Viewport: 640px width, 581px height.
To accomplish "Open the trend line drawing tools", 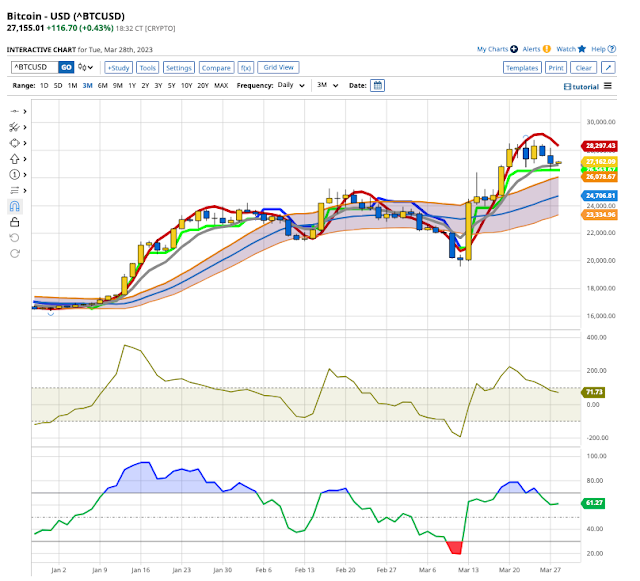I will pyautogui.click(x=14, y=111).
